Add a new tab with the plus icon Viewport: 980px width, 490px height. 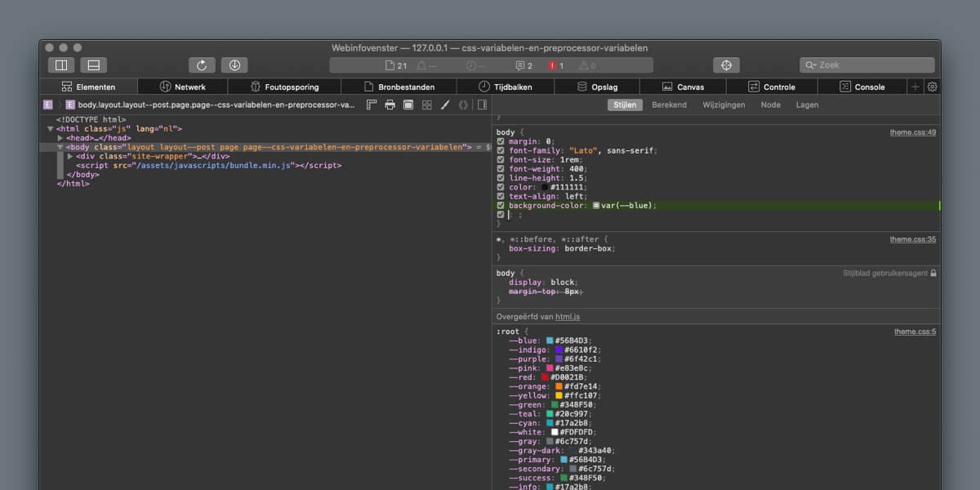click(915, 87)
